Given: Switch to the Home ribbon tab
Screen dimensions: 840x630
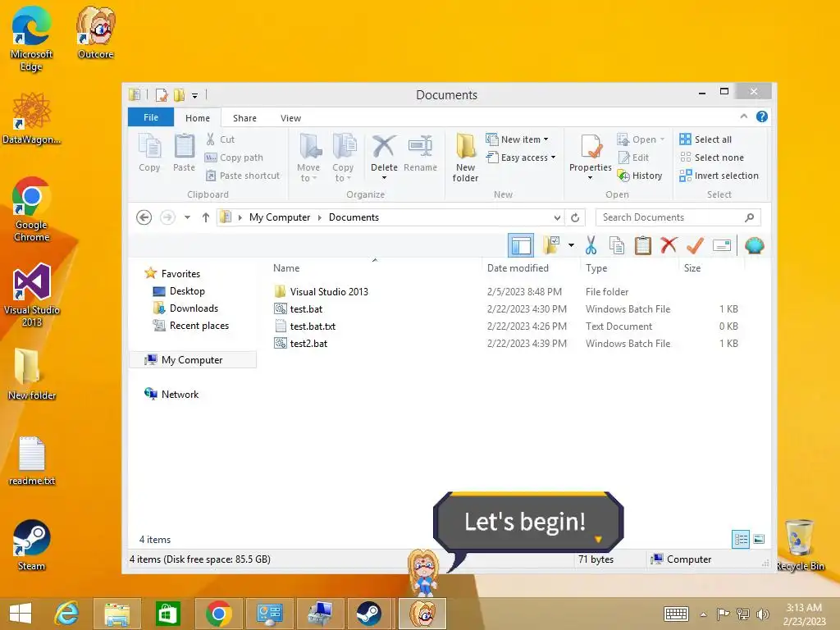Looking at the screenshot, I should click(x=198, y=118).
